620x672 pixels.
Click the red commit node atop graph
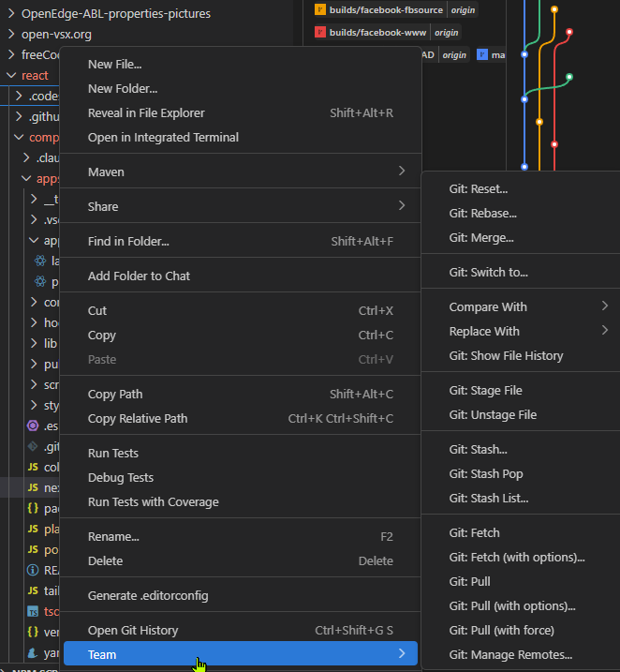tap(569, 32)
